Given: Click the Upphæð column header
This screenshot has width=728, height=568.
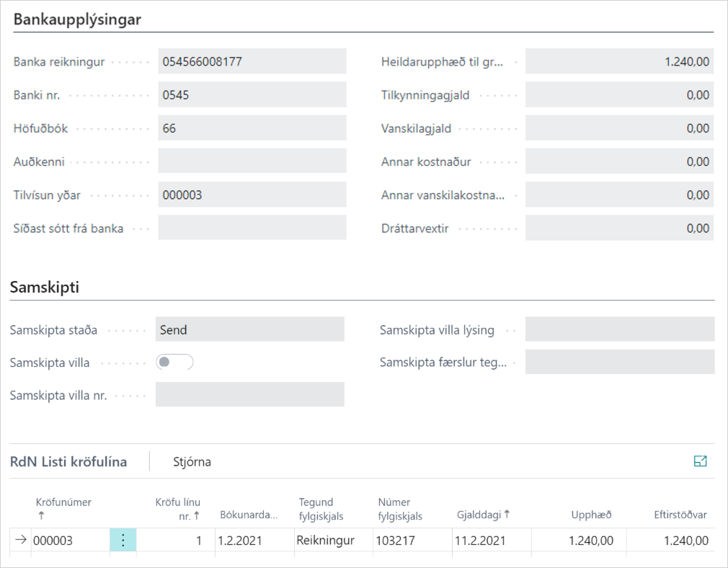Looking at the screenshot, I should click(590, 515).
